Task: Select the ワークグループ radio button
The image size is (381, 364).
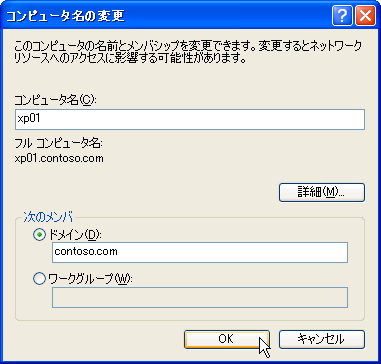Action: point(39,279)
